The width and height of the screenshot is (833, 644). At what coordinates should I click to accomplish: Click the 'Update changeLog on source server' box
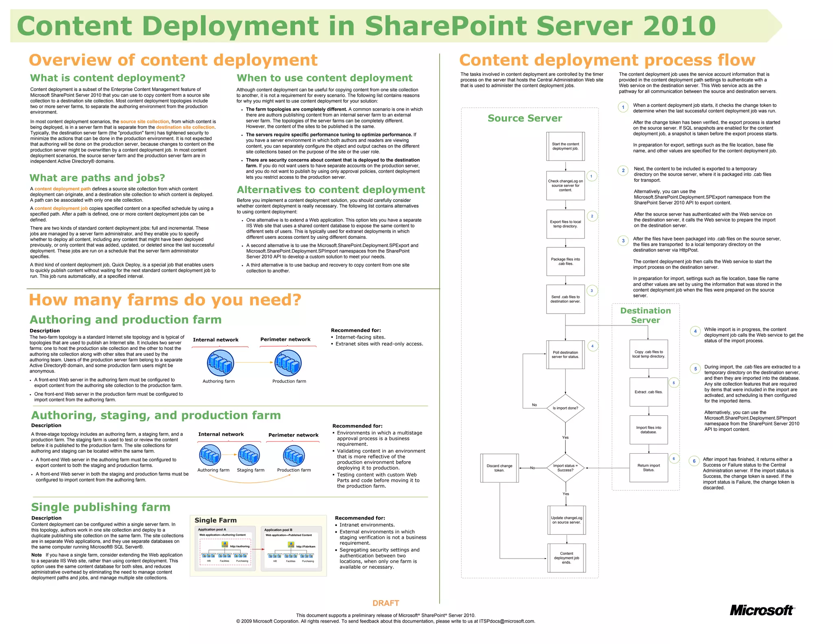[x=567, y=520]
